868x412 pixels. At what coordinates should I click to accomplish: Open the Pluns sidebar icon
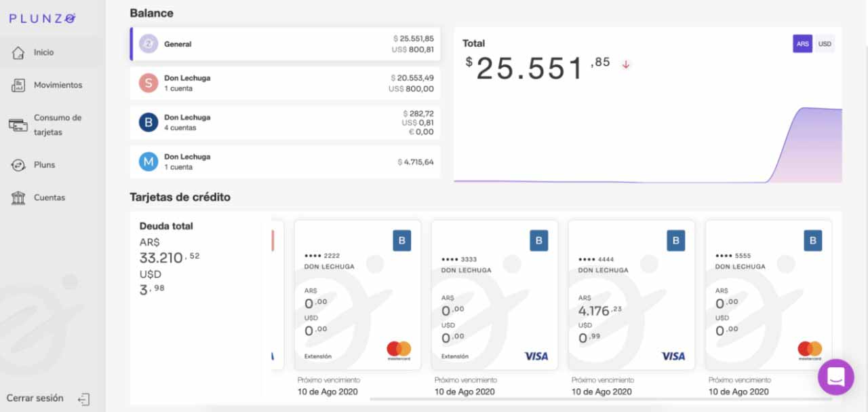pos(19,165)
